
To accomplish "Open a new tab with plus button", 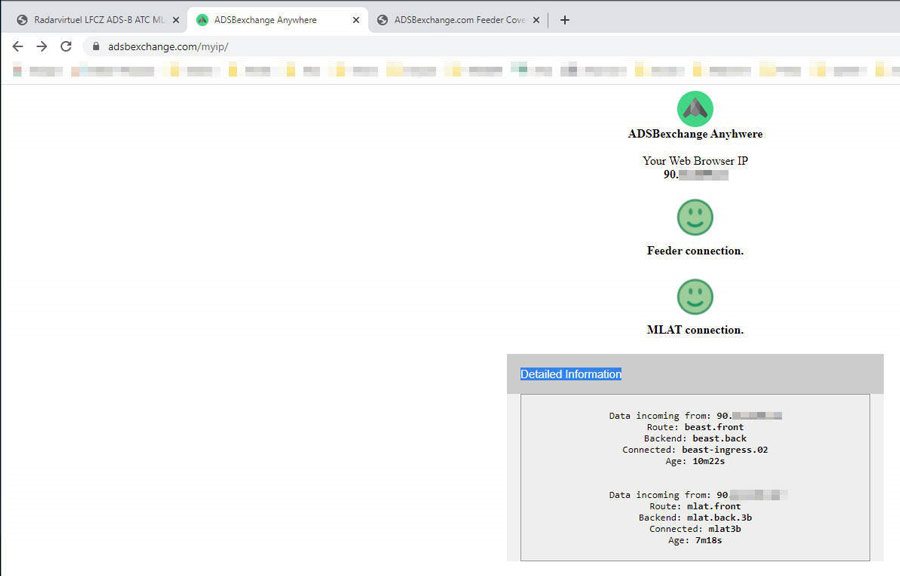I will pyautogui.click(x=565, y=20).
